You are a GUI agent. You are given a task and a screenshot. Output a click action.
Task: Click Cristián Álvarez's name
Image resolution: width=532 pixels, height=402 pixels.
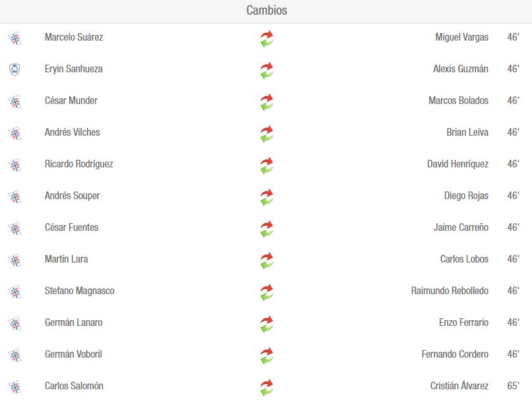459,386
